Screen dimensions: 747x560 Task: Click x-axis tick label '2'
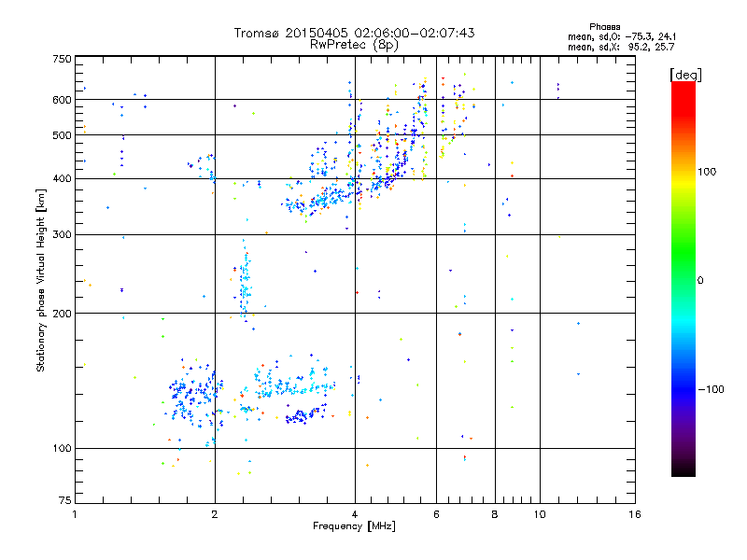pyautogui.click(x=215, y=514)
